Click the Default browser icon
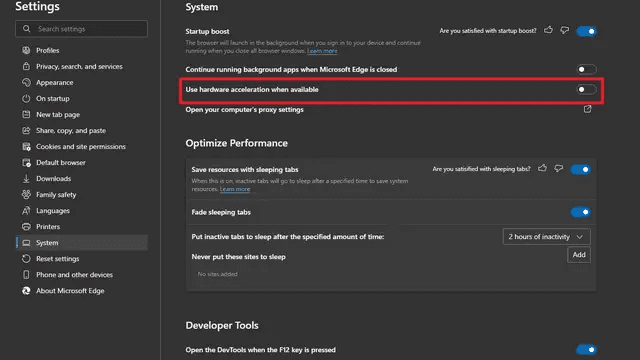Image resolution: width=640 pixels, height=360 pixels. (x=26, y=162)
